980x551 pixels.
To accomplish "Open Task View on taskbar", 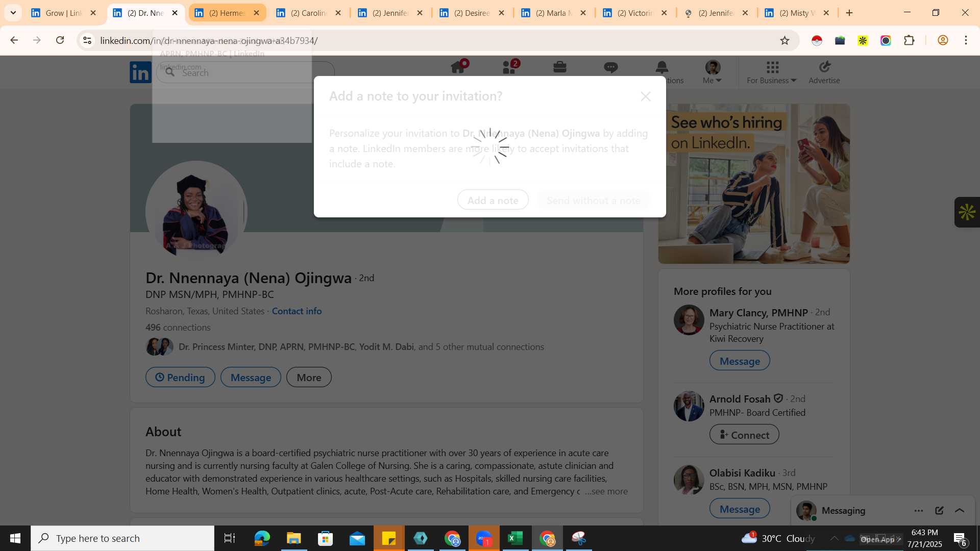I will pyautogui.click(x=230, y=538).
